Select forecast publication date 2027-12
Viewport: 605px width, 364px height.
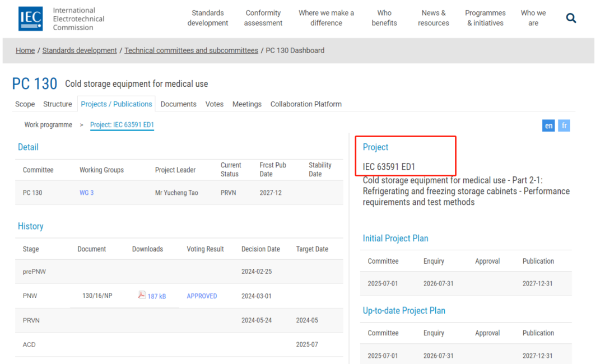(x=271, y=193)
